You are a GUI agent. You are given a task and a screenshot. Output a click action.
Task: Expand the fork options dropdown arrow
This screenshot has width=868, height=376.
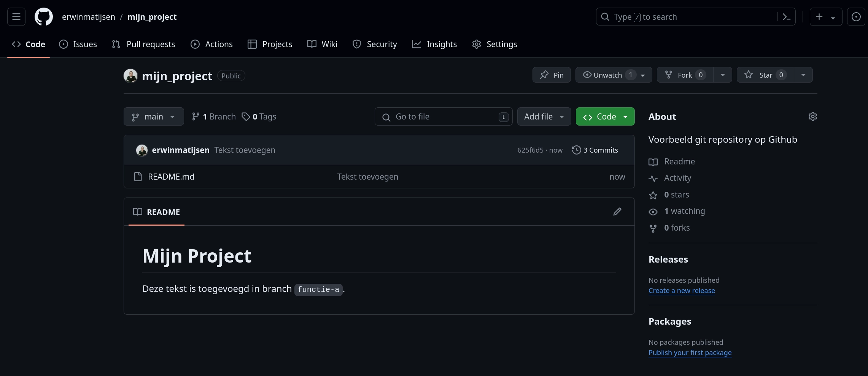[723, 75]
